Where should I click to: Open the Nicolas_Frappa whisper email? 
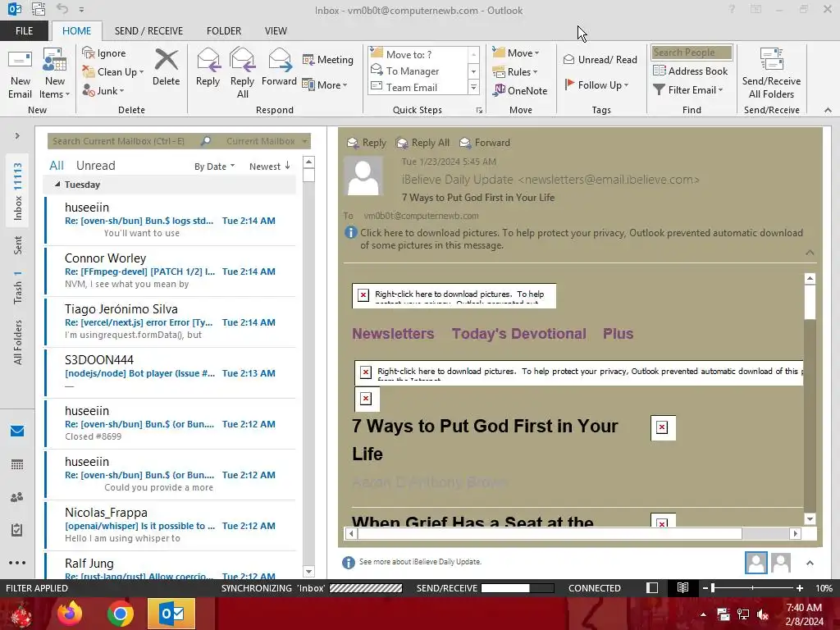(171, 526)
